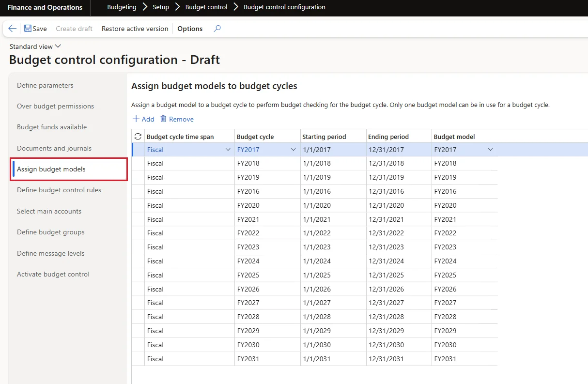Screen dimensions: 588x384
Task: Click the grid refresh icon in header
Action: pyautogui.click(x=138, y=137)
